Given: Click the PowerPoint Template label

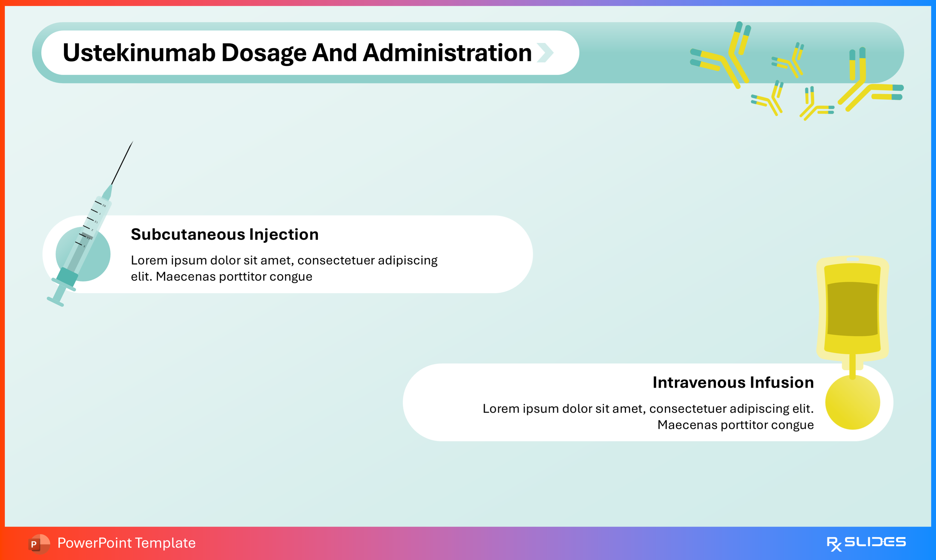Looking at the screenshot, I should [126, 543].
